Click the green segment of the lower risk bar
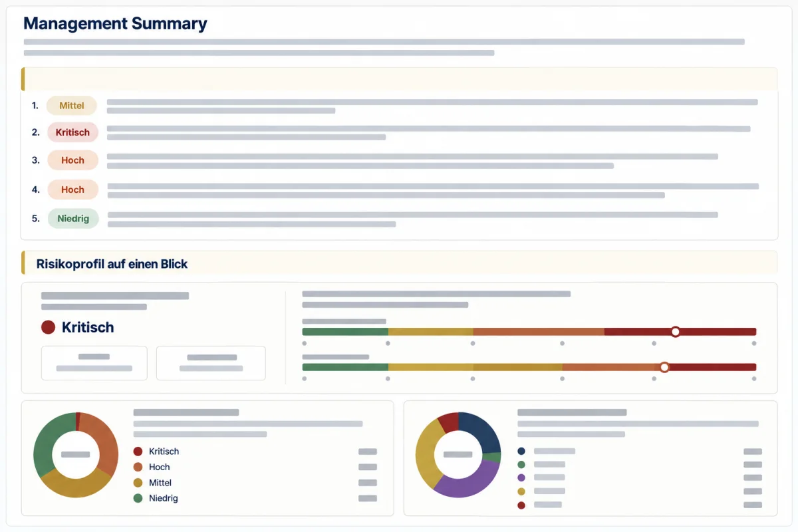798x532 pixels. [x=345, y=367]
